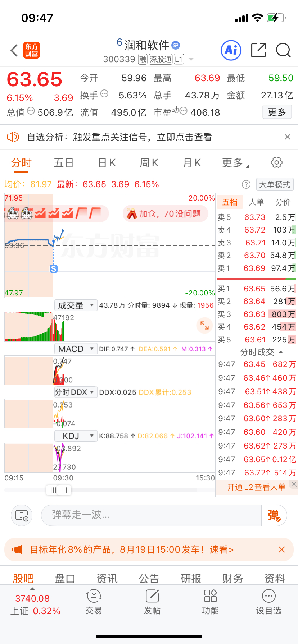Close the 目标年化8% promo banner
Image resolution: width=298 pixels, height=644 pixels.
[282, 549]
